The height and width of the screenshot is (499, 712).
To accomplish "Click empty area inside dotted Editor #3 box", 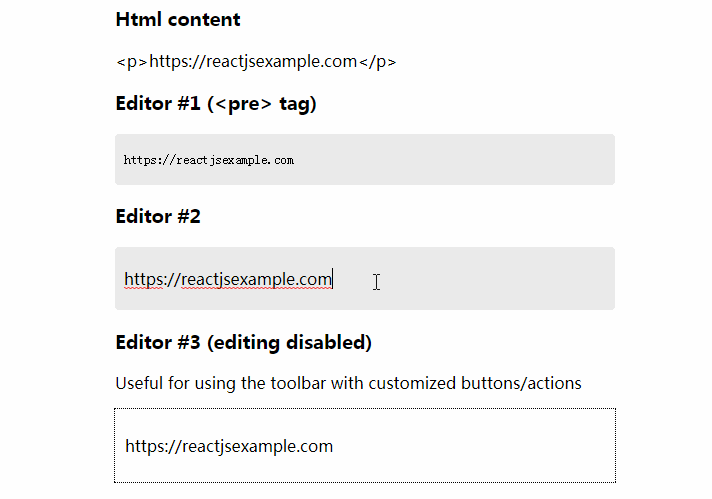I will [x=472, y=446].
